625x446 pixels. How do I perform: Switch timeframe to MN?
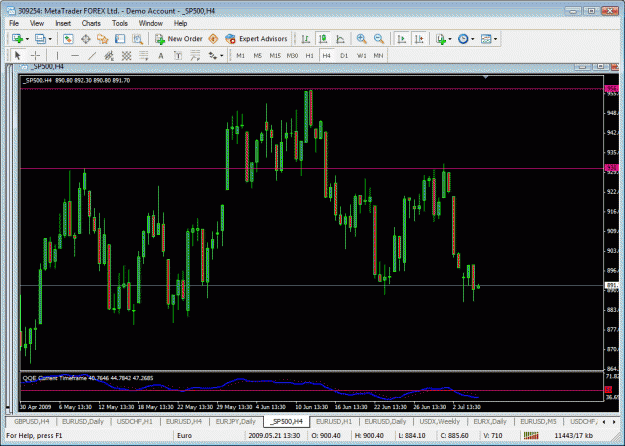click(x=378, y=55)
